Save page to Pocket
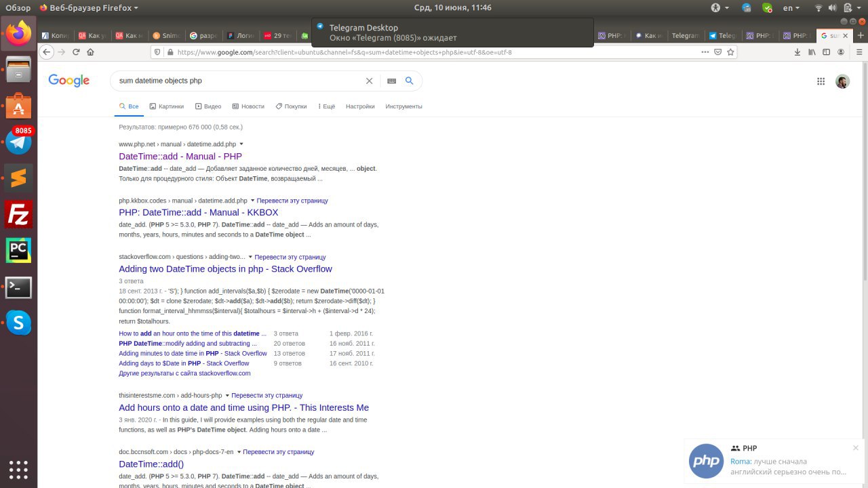Screen dimensions: 868x488 click(717, 52)
